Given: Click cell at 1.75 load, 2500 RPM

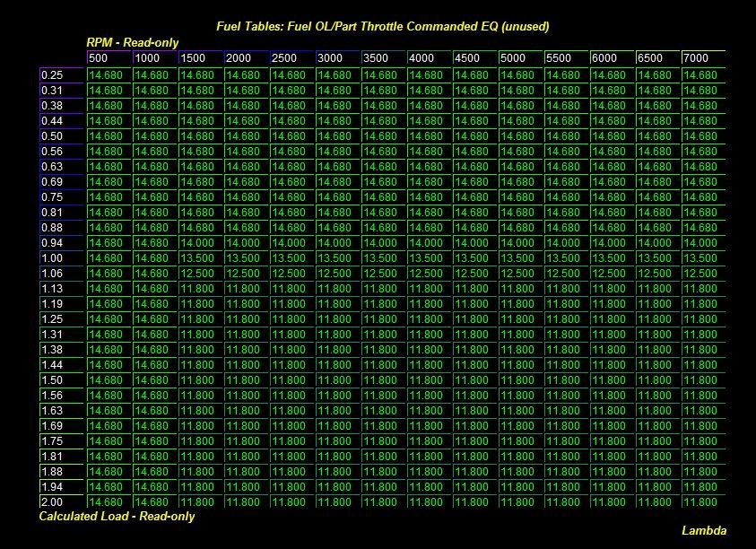Looking at the screenshot, I should [x=291, y=440].
